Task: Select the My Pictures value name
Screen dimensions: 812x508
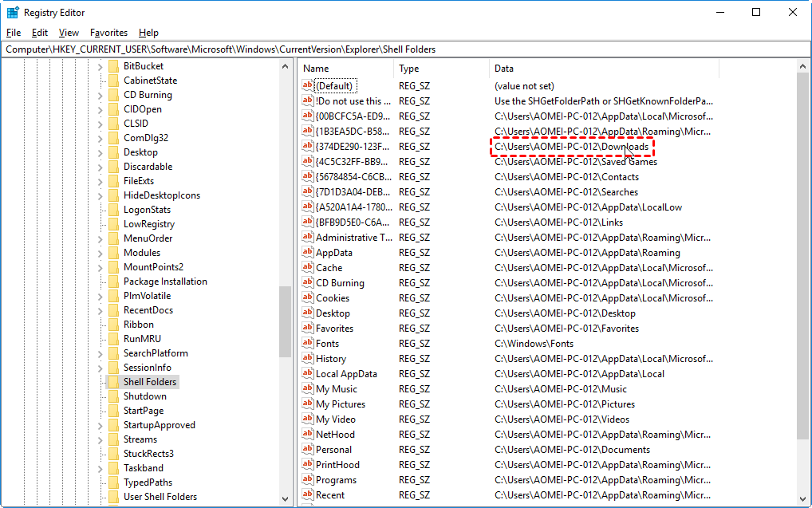Action: tap(341, 404)
